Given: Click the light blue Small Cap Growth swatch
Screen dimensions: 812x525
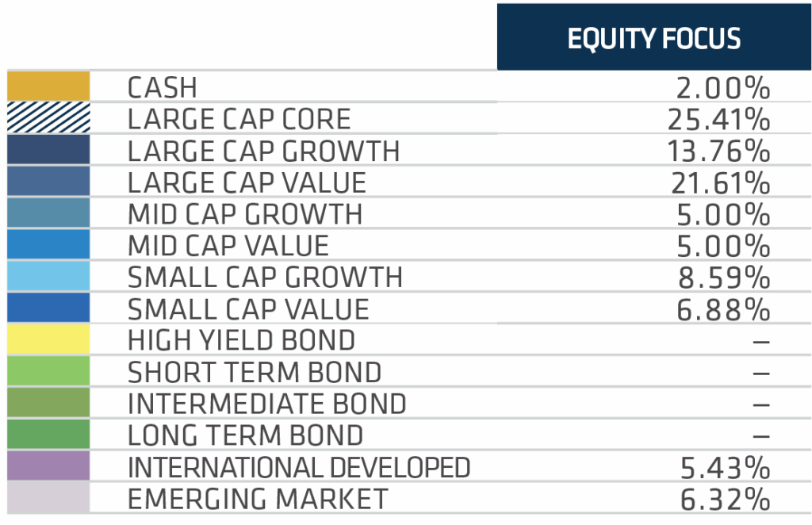Looking at the screenshot, I should coord(48,276).
